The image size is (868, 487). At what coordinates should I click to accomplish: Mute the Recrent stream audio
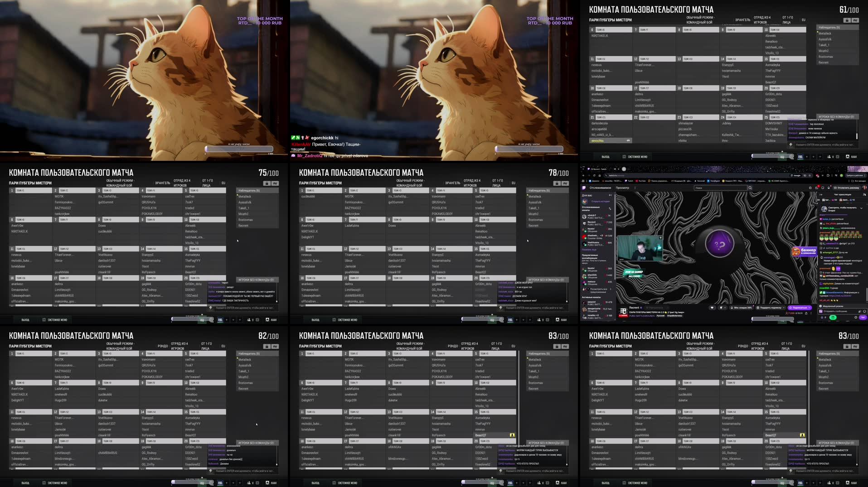pyautogui.click(x=721, y=308)
